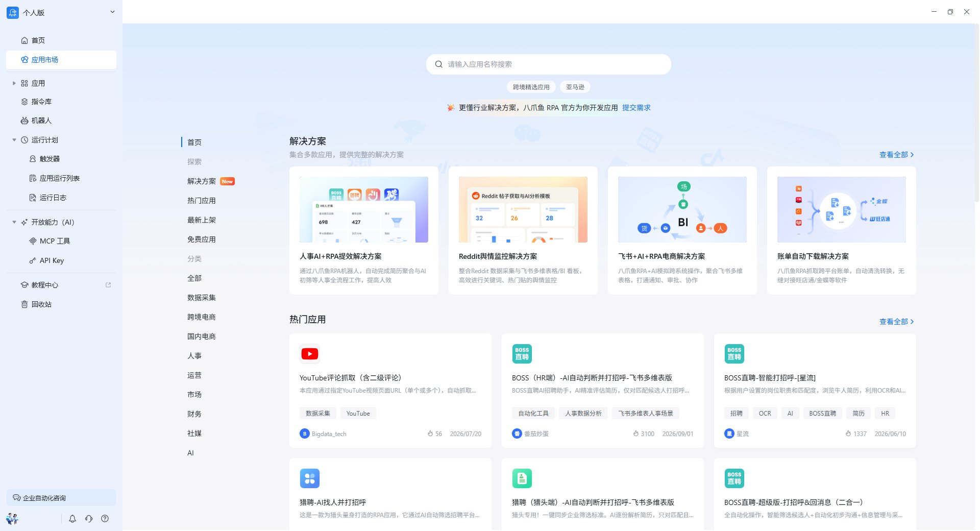The image size is (980, 531).
Task: Click the search magnifier icon
Action: point(438,64)
